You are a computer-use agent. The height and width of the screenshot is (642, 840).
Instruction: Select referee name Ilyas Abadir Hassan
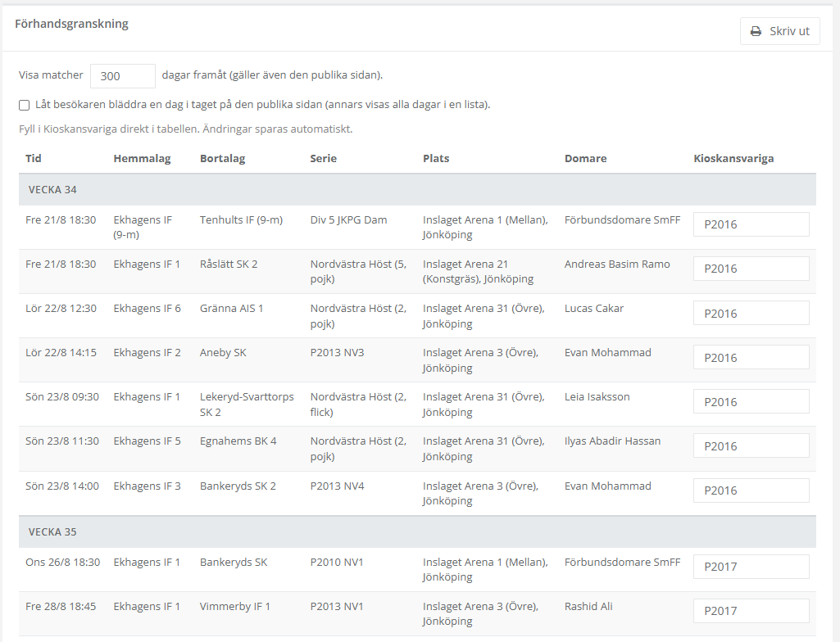point(612,441)
